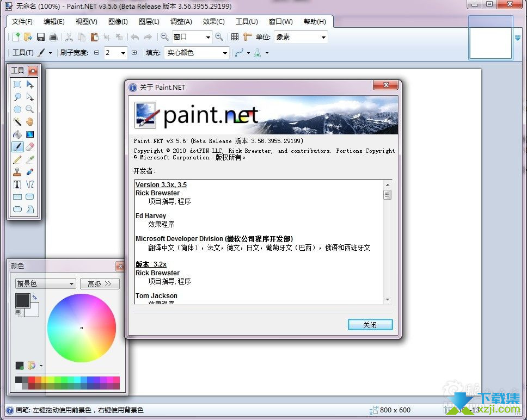Click the primary color swatch

coord(22,300)
